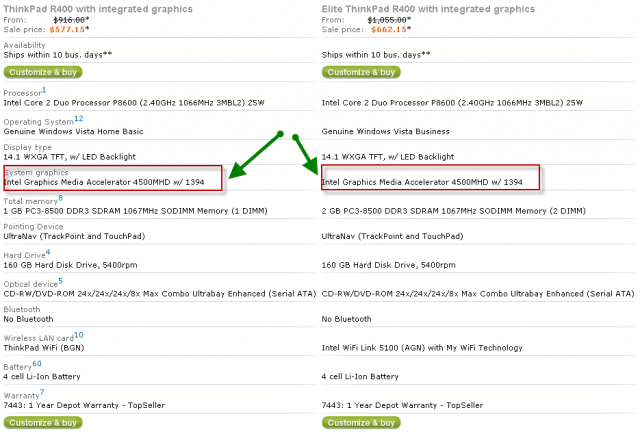Click top Customize & buy for Elite ThinkPad R400
This screenshot has height=434, width=640.
(x=361, y=72)
